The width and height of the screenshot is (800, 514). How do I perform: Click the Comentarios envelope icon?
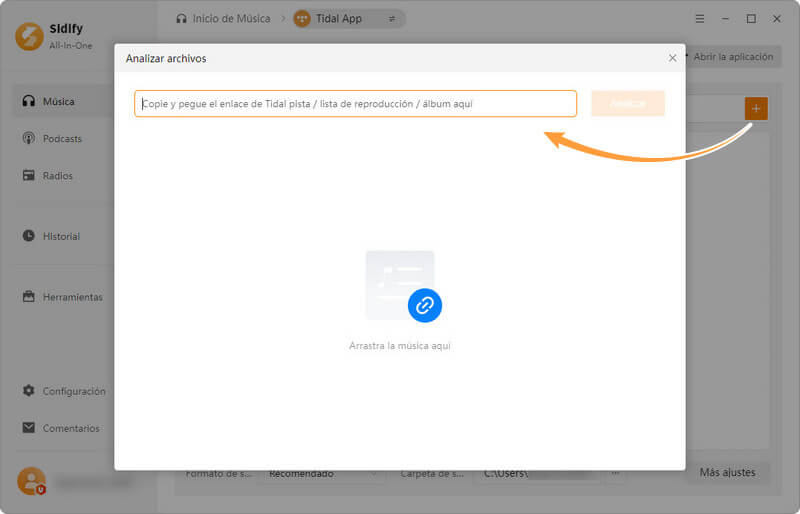pyautogui.click(x=29, y=428)
